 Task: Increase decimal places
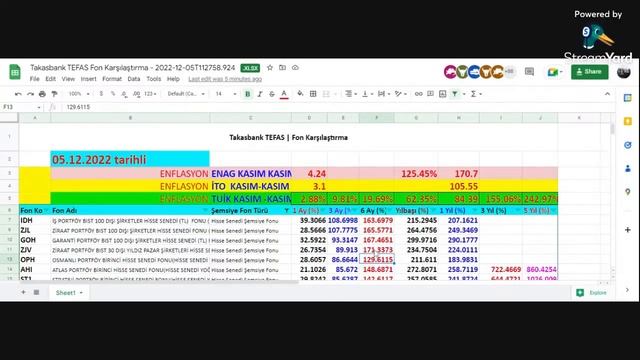[x=136, y=94]
